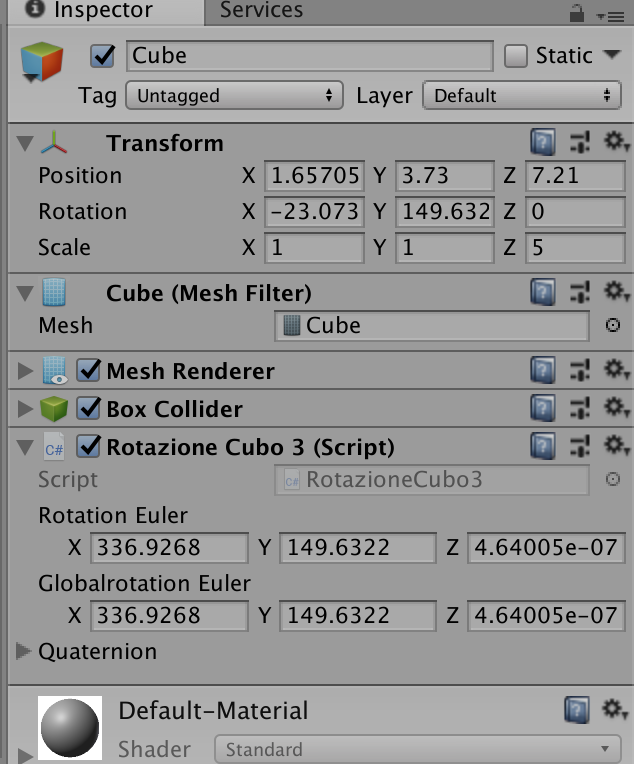
Task: Click Rotation Y field 149.632
Action: (444, 211)
